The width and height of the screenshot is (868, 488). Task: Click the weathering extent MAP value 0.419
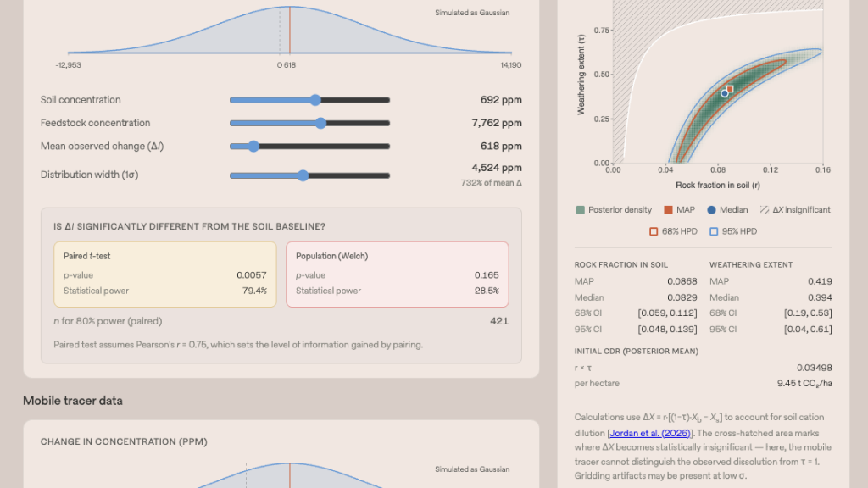tap(820, 281)
